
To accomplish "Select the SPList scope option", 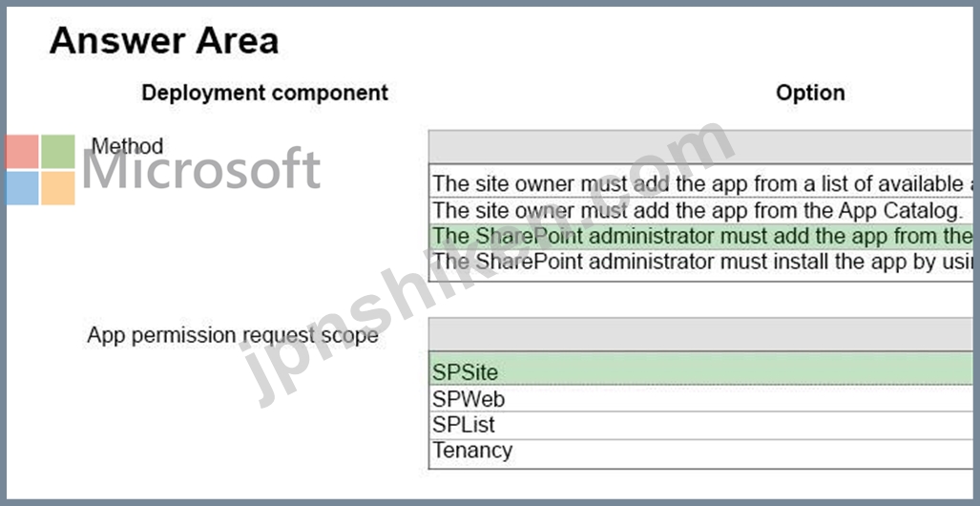I will [x=701, y=425].
